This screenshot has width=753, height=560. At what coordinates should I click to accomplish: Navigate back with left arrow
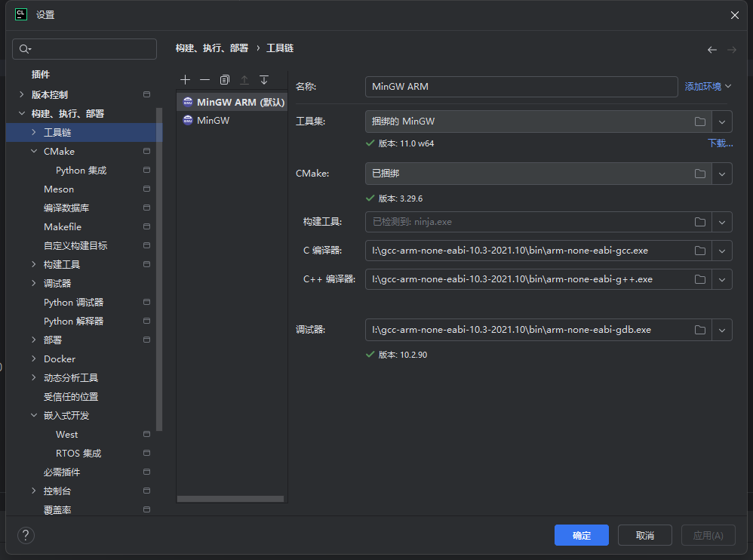(x=712, y=50)
